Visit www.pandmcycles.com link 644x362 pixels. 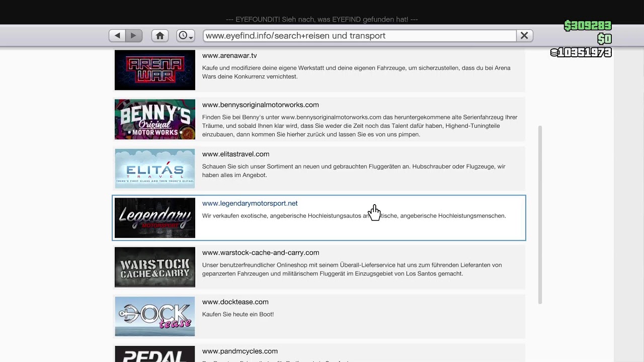[x=240, y=351]
